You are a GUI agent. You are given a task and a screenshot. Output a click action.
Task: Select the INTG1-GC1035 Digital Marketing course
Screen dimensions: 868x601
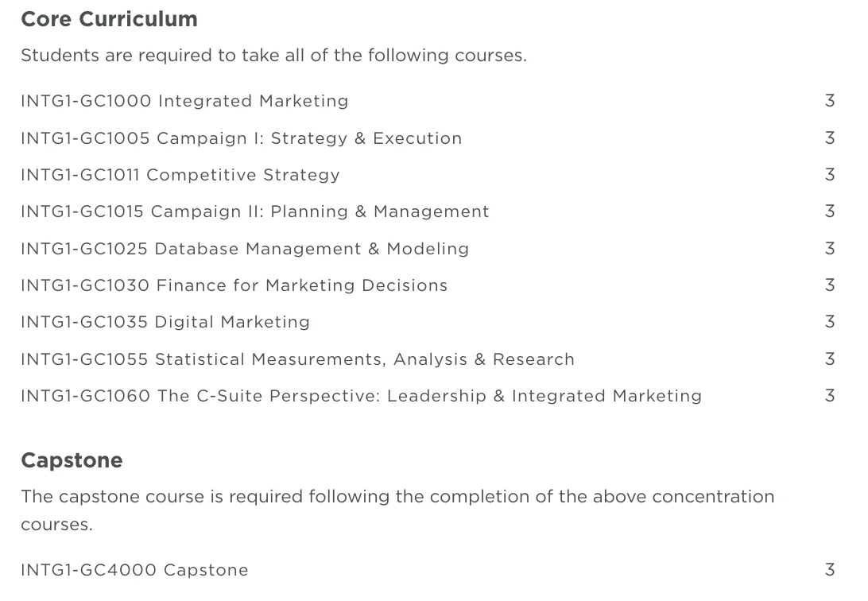pyautogui.click(x=165, y=322)
